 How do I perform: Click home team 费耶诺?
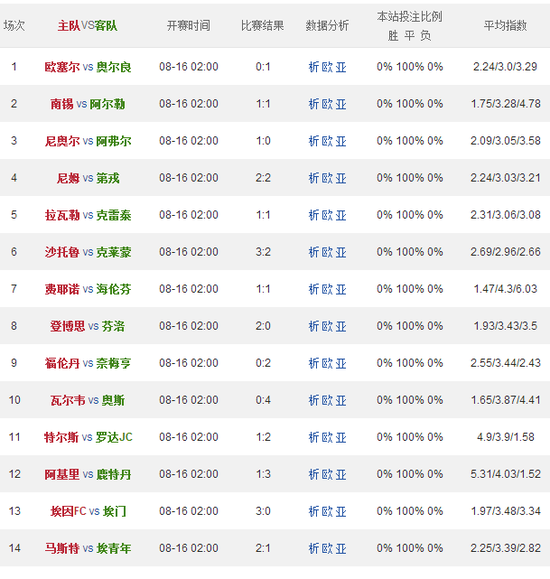[x=62, y=289]
